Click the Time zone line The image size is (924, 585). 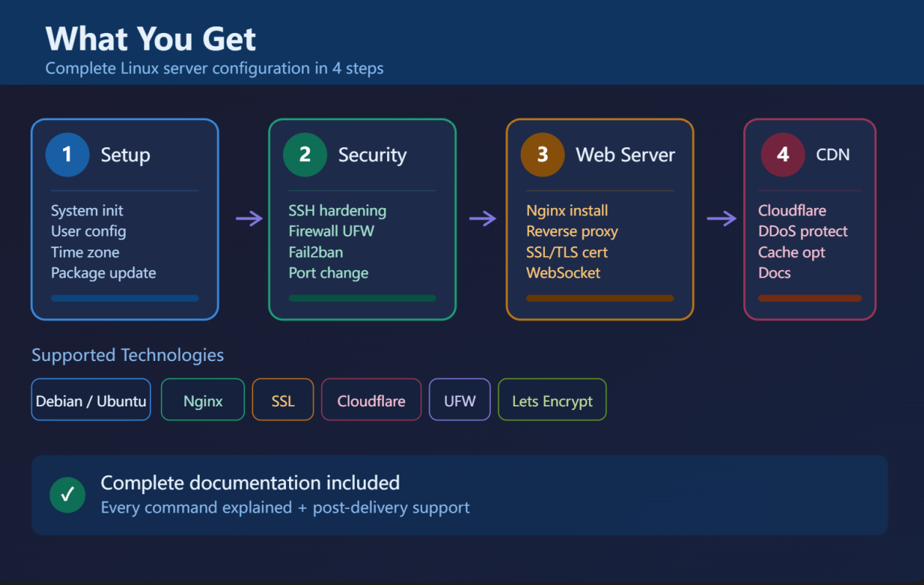(x=85, y=252)
